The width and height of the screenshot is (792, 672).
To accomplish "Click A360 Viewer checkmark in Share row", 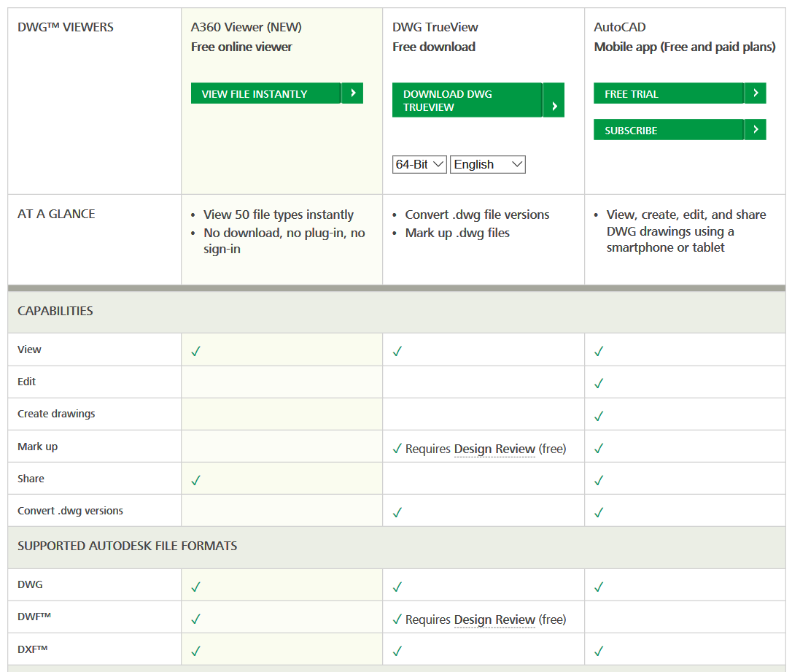I will (196, 481).
